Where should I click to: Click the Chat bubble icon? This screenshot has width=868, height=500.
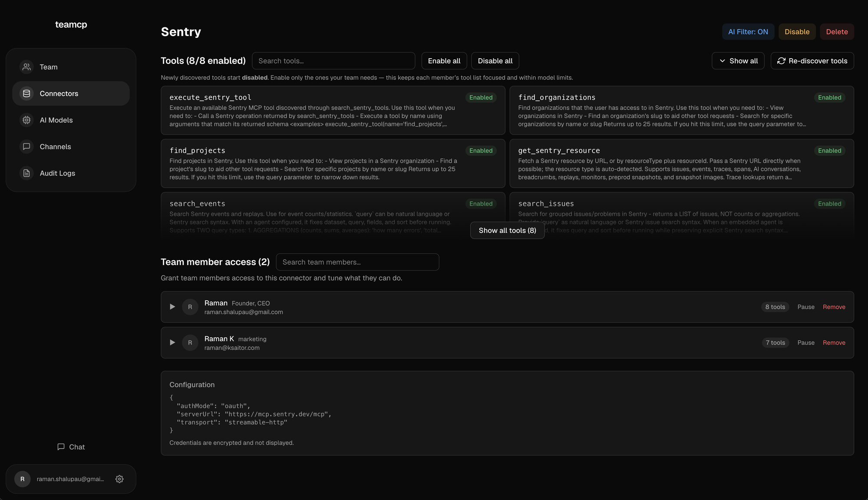61,447
